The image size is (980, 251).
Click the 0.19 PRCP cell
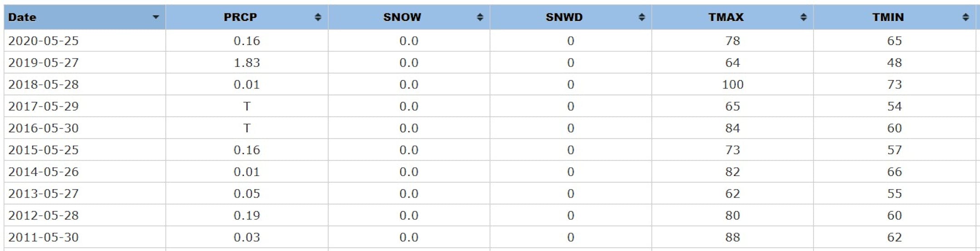247,215
